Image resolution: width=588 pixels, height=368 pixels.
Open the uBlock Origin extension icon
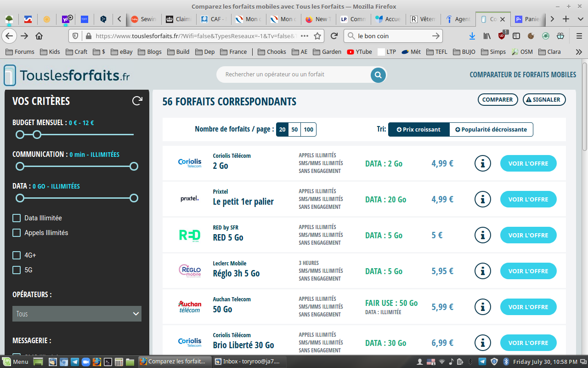502,36
